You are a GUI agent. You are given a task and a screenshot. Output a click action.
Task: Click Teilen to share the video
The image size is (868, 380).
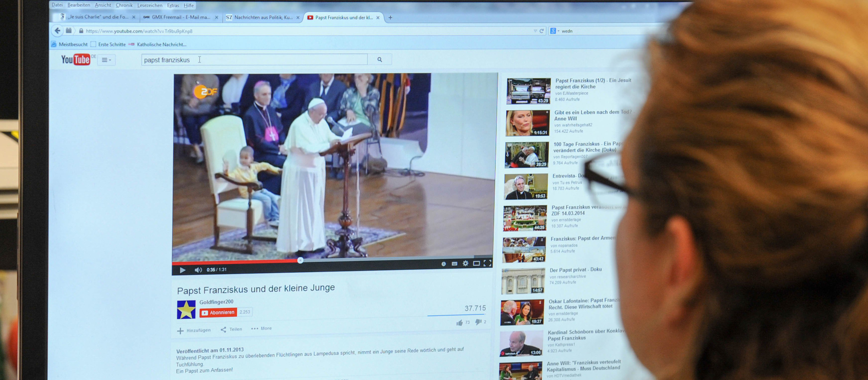click(x=231, y=329)
